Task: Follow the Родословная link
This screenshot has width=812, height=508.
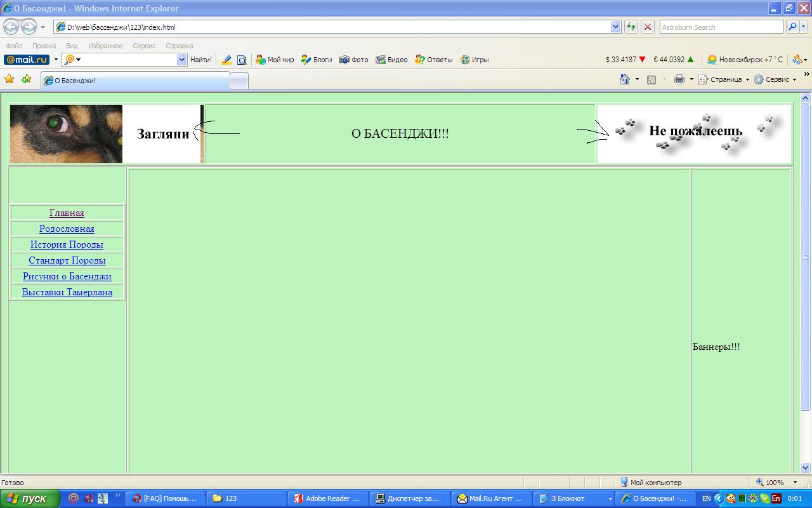Action: pos(67,229)
